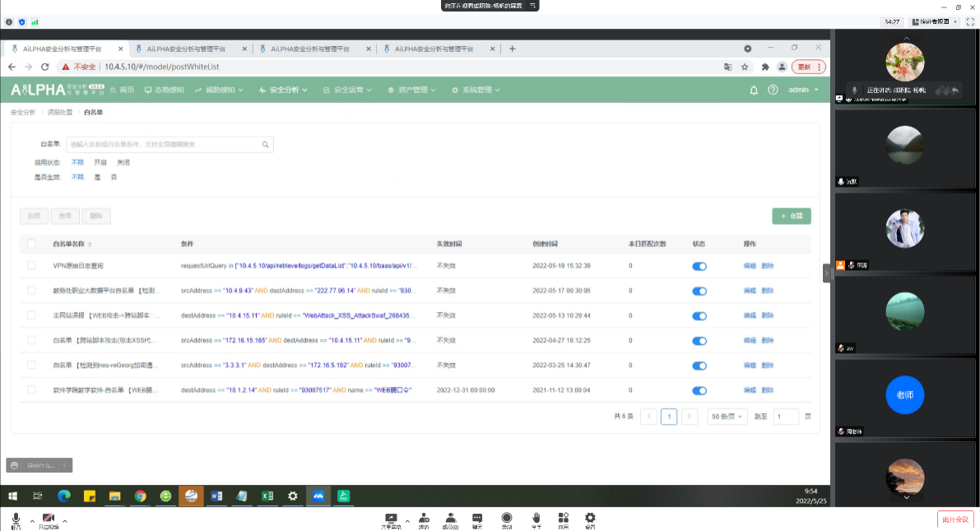Disable the VPN原始日志查询 status switch
980x531 pixels.
(x=699, y=266)
